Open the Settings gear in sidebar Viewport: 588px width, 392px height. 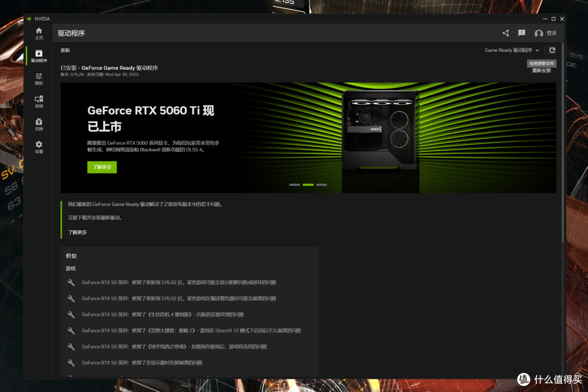click(x=39, y=147)
